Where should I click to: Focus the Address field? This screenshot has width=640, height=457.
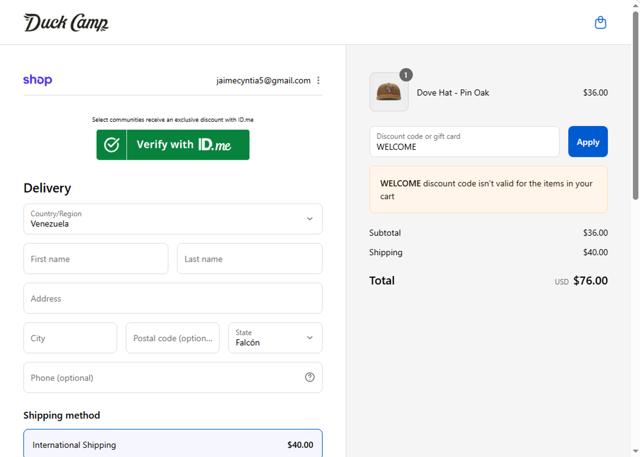pyautogui.click(x=173, y=298)
